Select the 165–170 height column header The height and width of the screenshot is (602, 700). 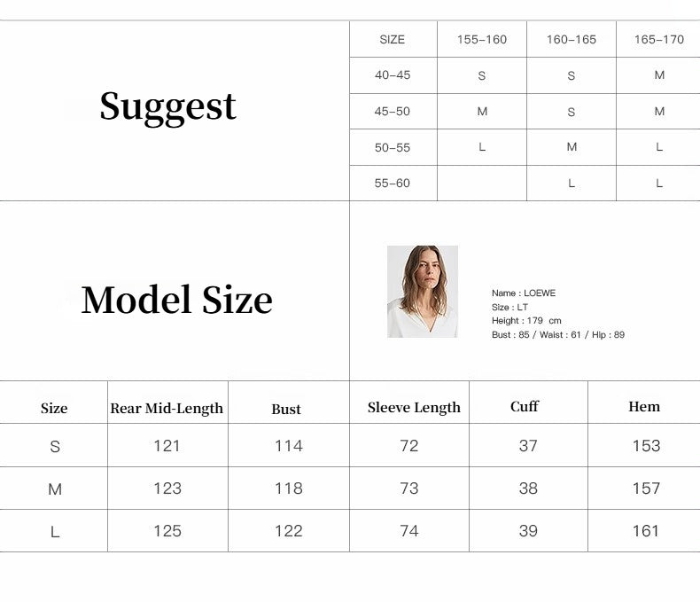point(659,40)
